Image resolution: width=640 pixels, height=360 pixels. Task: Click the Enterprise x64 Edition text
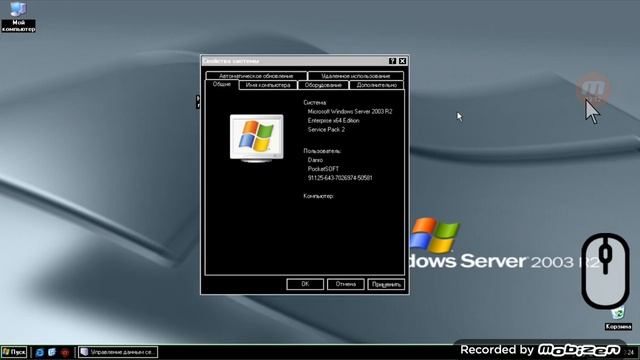(x=333, y=120)
